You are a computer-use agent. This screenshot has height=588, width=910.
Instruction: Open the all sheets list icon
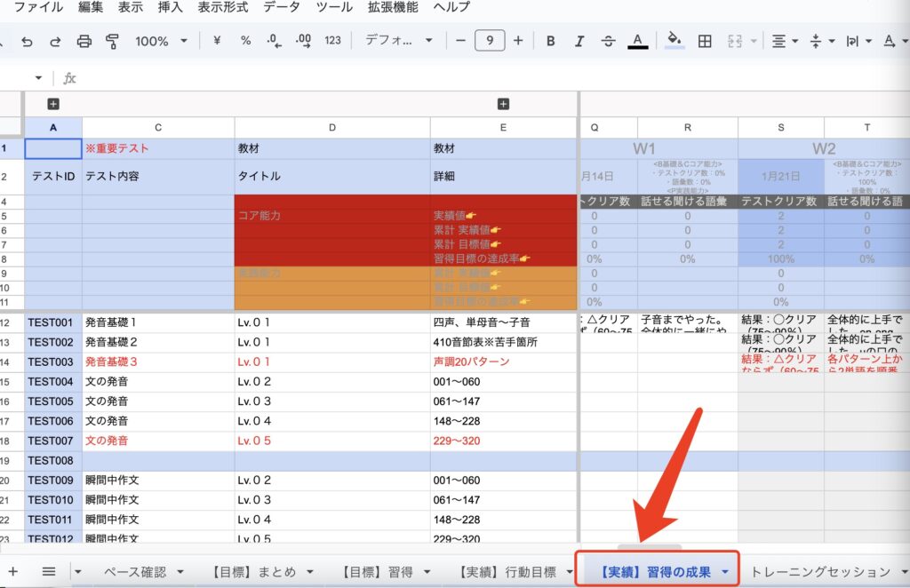49,571
